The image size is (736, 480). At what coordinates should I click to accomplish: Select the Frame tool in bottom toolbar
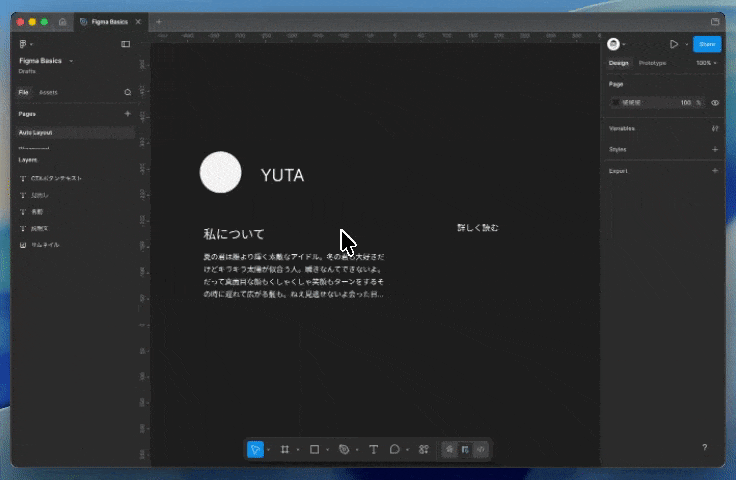click(285, 450)
